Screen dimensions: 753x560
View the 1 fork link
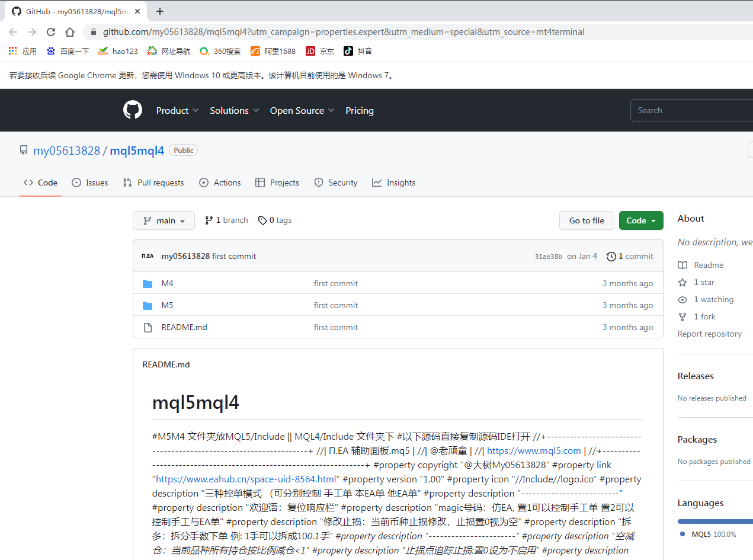click(x=697, y=316)
